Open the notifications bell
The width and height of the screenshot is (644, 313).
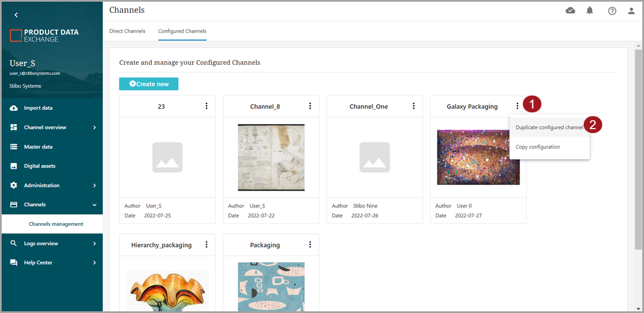[x=590, y=11]
